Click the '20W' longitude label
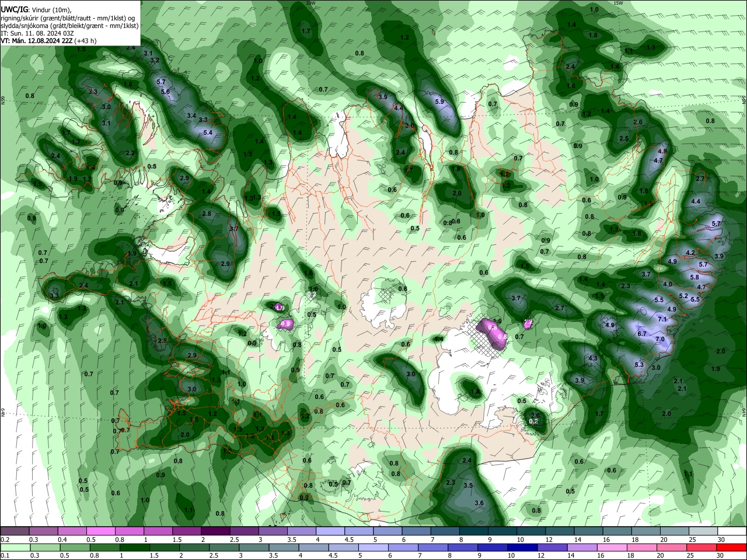This screenshot has height=560, width=747. point(310,3)
